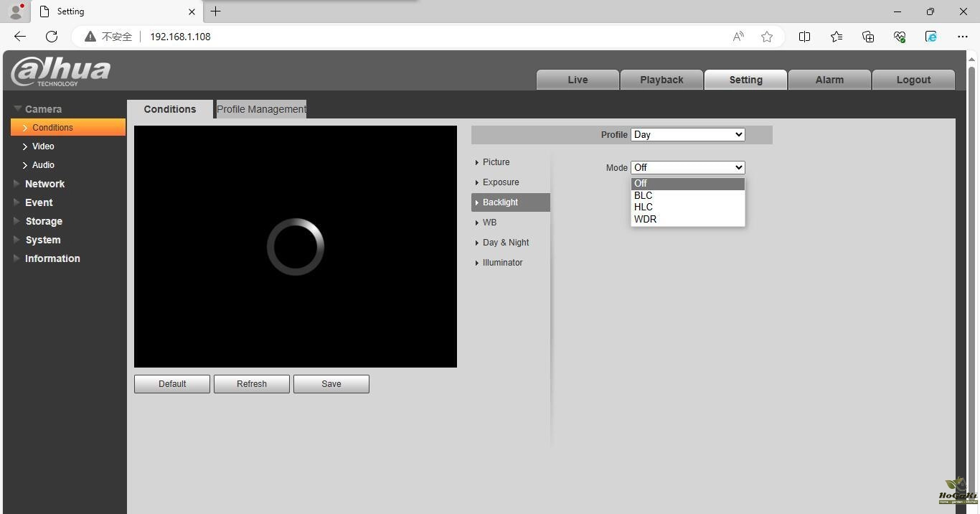The width and height of the screenshot is (980, 514).
Task: Choose BLC backlight mode option
Action: [x=643, y=195]
